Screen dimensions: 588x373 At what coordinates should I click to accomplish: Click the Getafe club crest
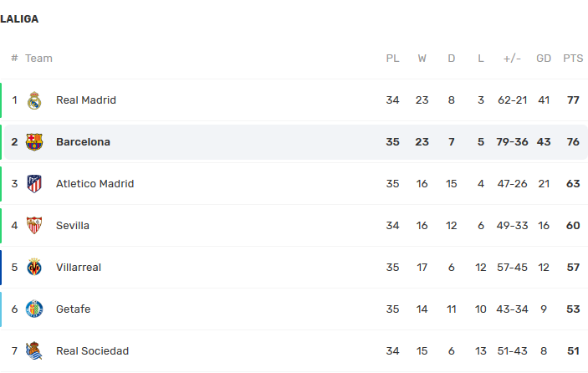click(34, 309)
